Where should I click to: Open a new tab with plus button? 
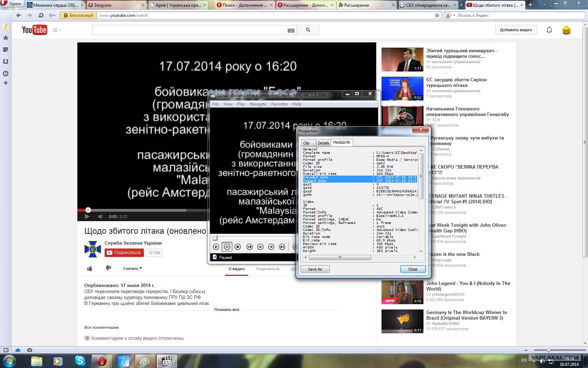530,5
